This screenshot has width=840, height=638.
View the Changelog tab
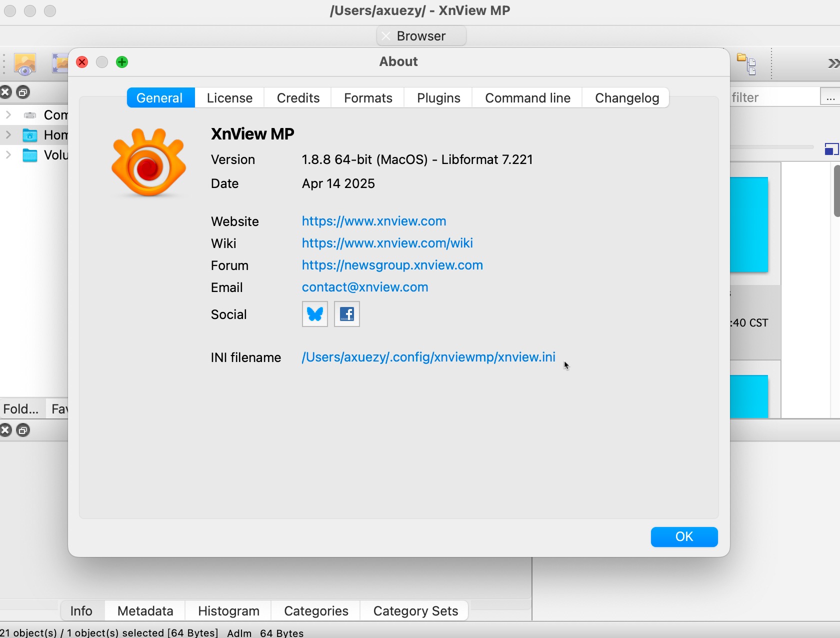pyautogui.click(x=626, y=98)
